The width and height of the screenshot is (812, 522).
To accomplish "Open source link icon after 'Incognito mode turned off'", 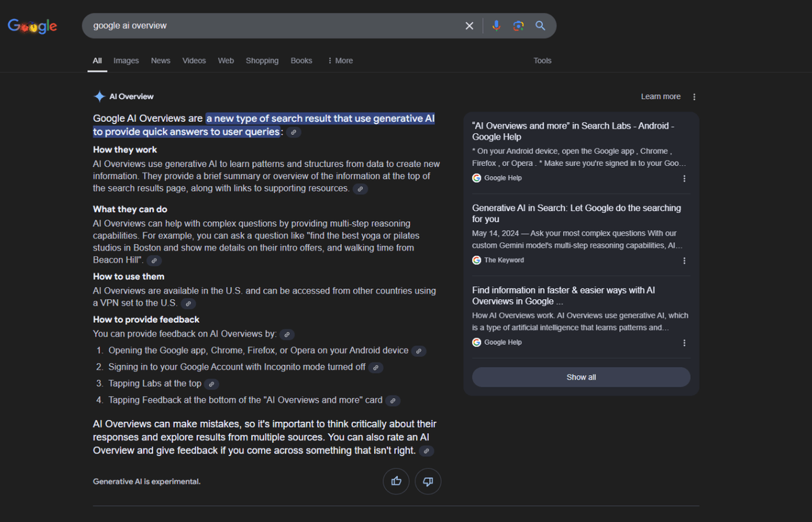I will [x=376, y=368].
